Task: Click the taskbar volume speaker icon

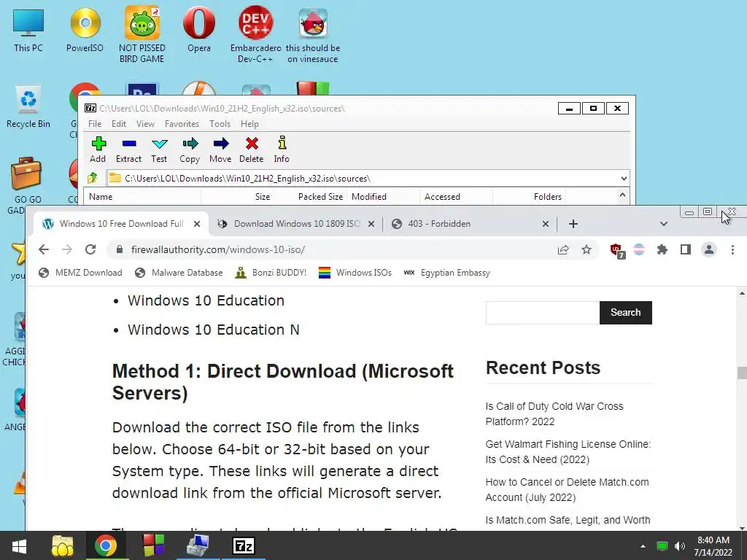Action: (680, 546)
